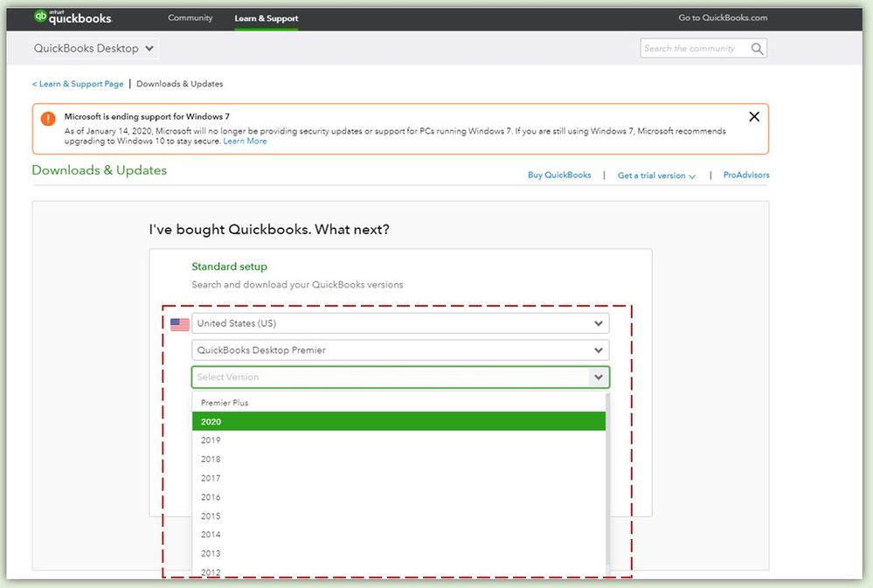The height and width of the screenshot is (588, 873).
Task: Click the search magnifier icon
Action: pyautogui.click(x=757, y=48)
